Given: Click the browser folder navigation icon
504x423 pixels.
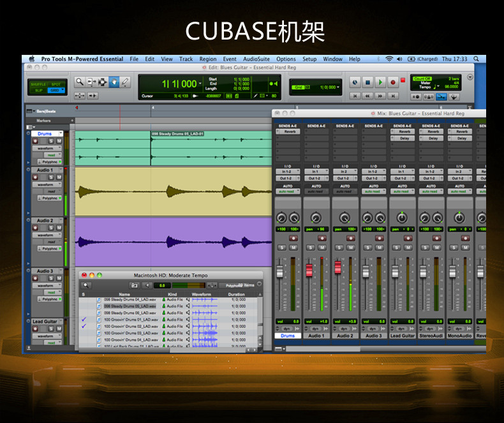Looking at the screenshot, I should tap(134, 285).
